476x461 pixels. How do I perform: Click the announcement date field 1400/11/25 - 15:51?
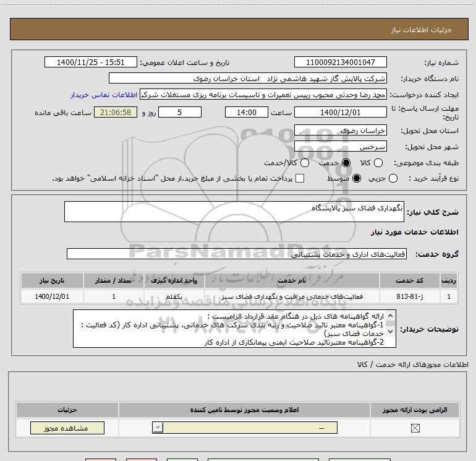click(91, 62)
